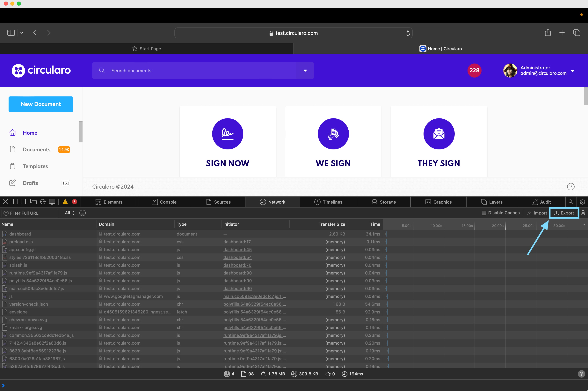Click the notification badge showing 228

pyautogui.click(x=474, y=71)
